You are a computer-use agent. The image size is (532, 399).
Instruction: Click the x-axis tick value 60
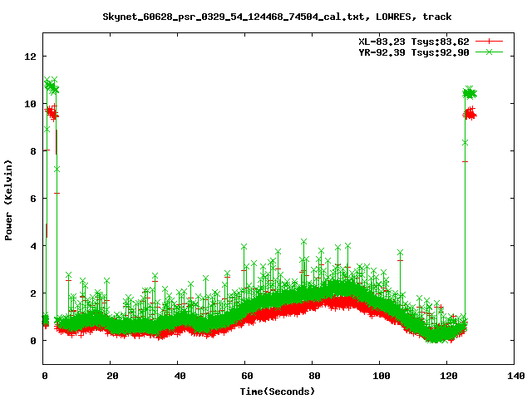[247, 376]
